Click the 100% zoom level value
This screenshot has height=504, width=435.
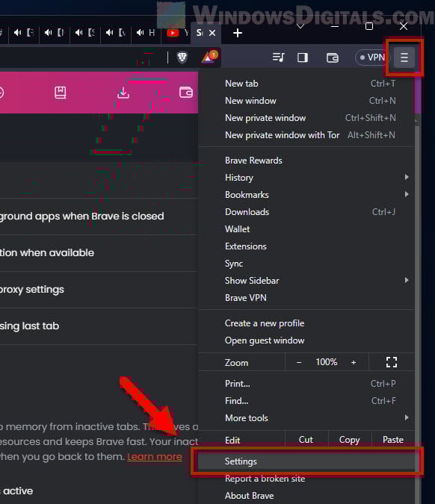point(326,362)
